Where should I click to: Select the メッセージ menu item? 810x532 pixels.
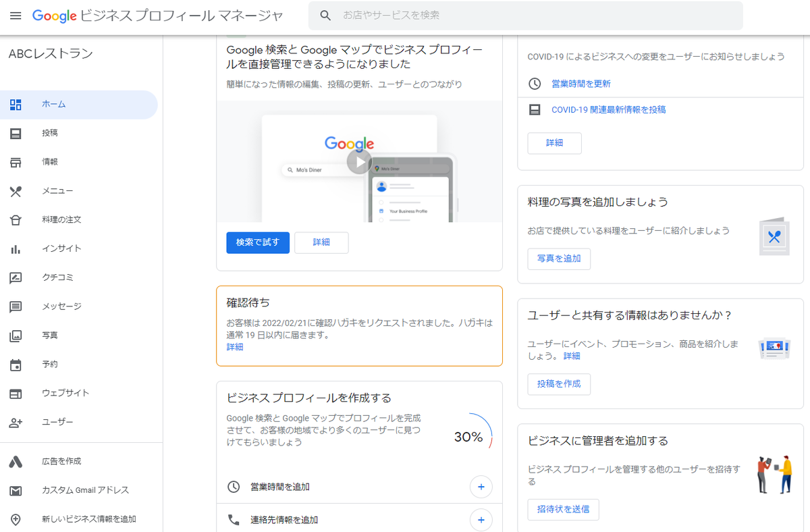(79, 307)
